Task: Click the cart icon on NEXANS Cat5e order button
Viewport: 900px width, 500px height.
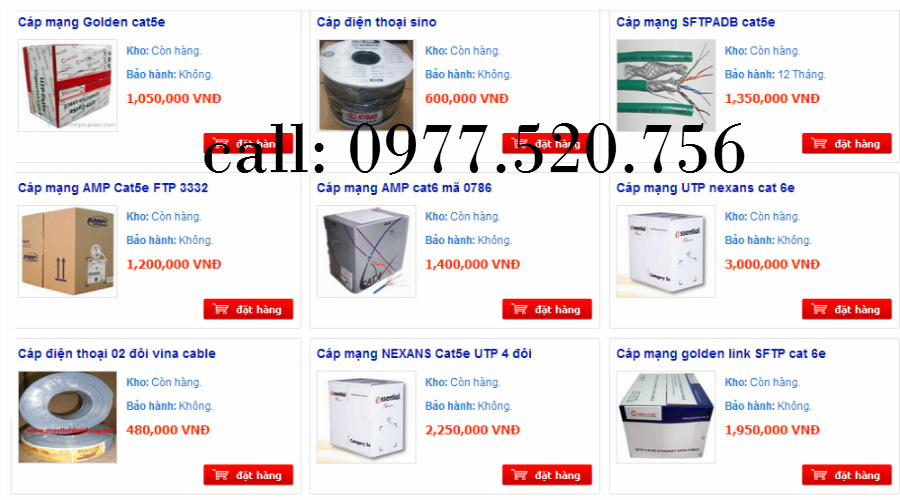Action: point(519,475)
